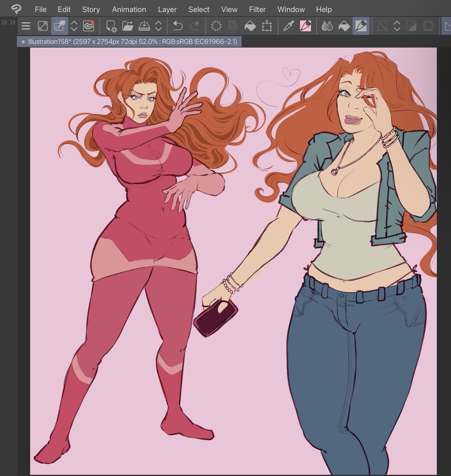Click the Deselect icon
The image size is (451, 476).
tap(382, 26)
